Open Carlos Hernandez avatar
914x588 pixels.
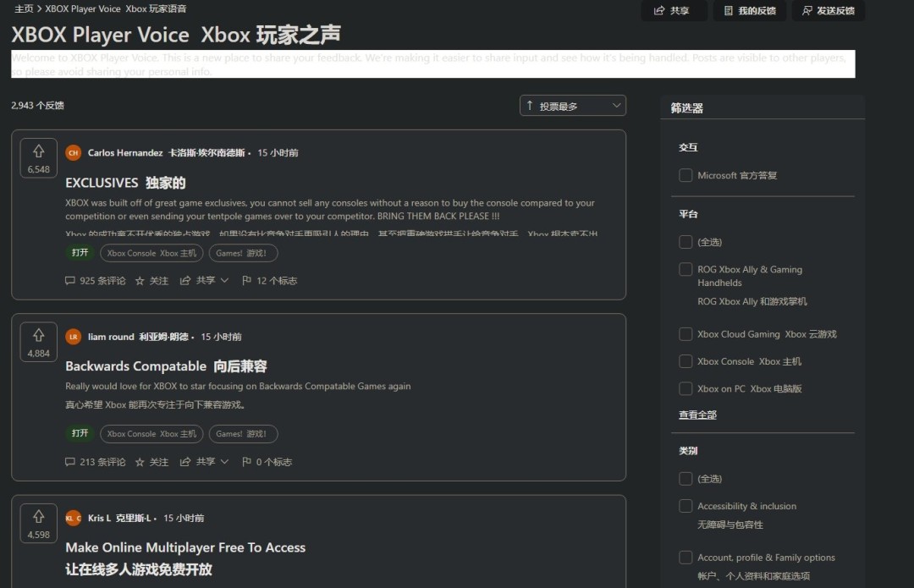[74, 152]
